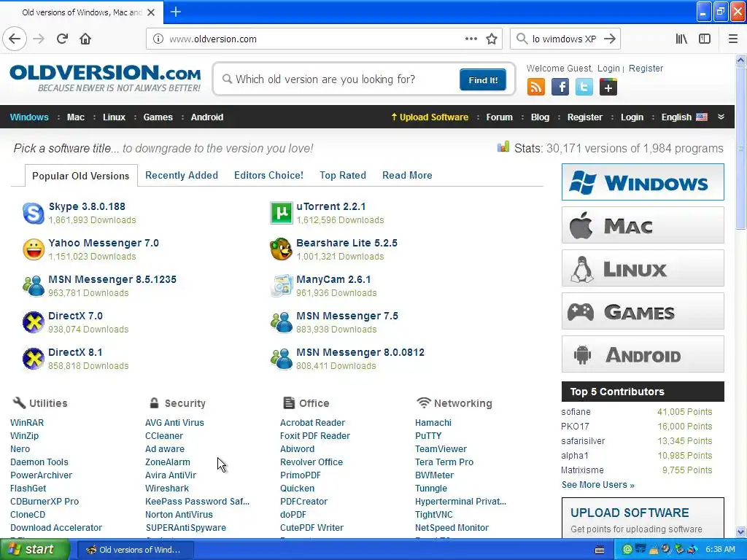
Task: Click the Android platform banner
Action: click(643, 354)
